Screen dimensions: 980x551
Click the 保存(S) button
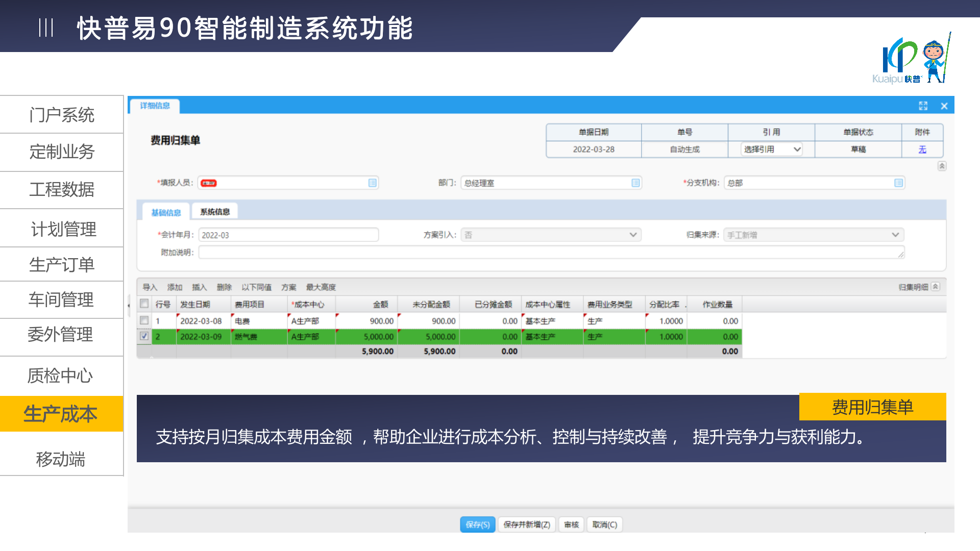(477, 524)
